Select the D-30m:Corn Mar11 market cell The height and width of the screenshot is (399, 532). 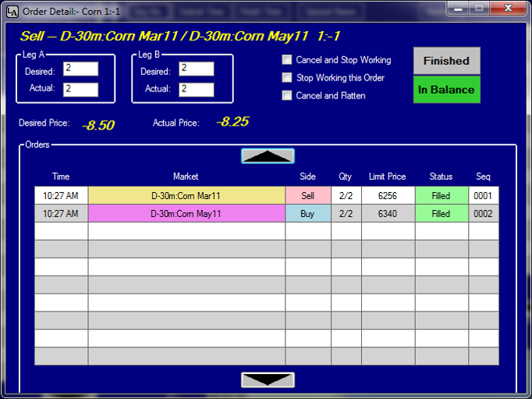[186, 196]
